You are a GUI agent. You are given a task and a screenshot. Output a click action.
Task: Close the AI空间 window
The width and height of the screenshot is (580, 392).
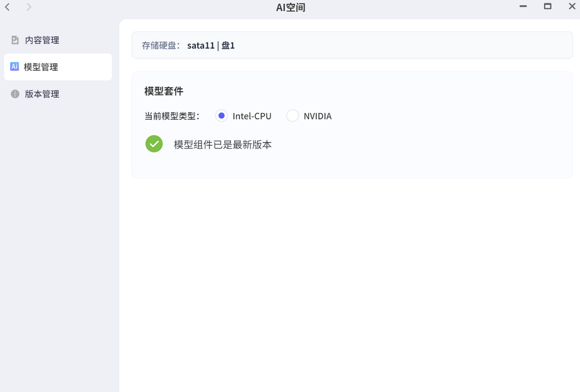[571, 6]
